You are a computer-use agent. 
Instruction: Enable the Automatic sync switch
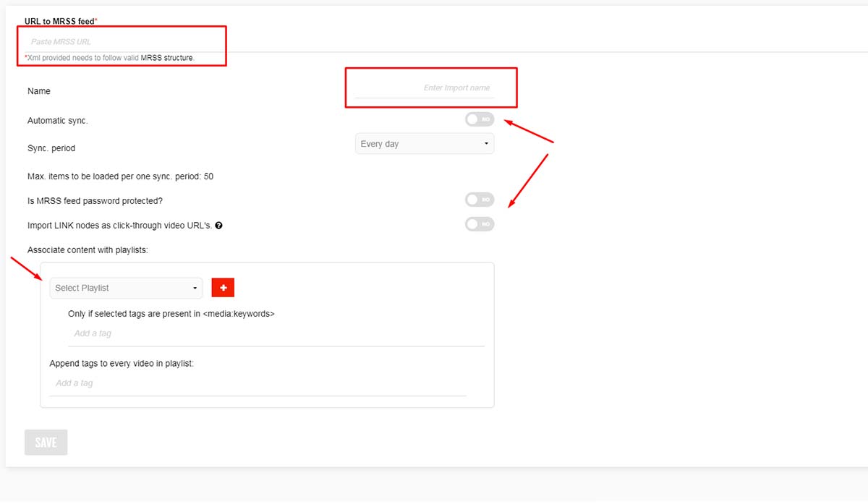480,119
